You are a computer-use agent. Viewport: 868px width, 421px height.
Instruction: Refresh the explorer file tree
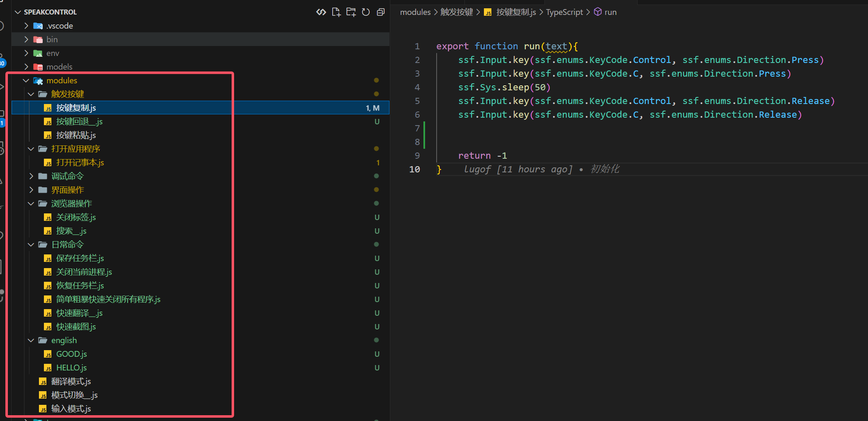click(x=366, y=12)
